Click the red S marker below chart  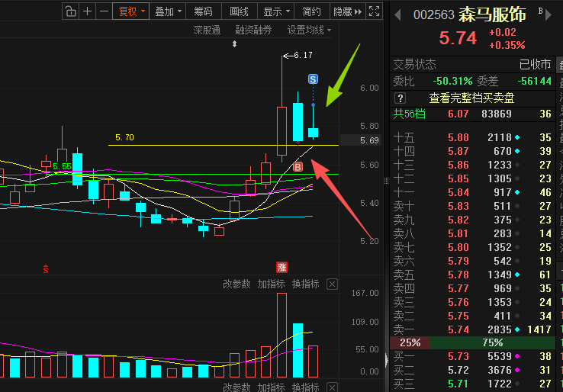(46, 268)
